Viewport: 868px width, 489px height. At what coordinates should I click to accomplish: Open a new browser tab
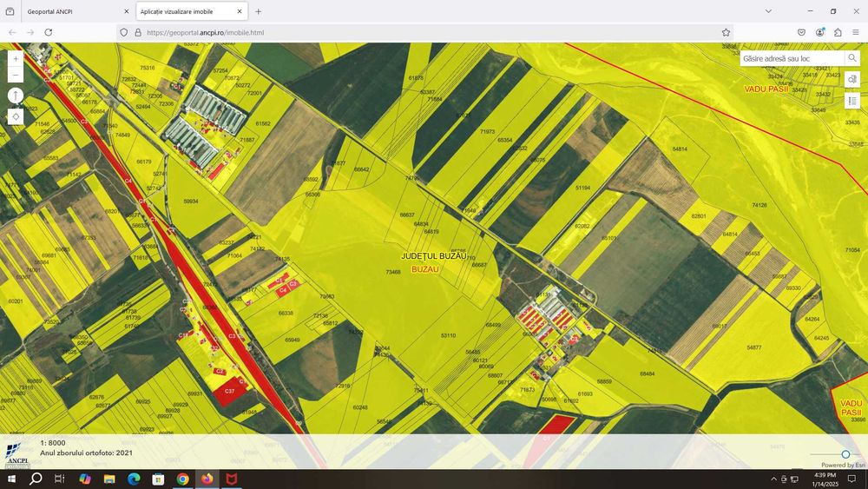(258, 11)
